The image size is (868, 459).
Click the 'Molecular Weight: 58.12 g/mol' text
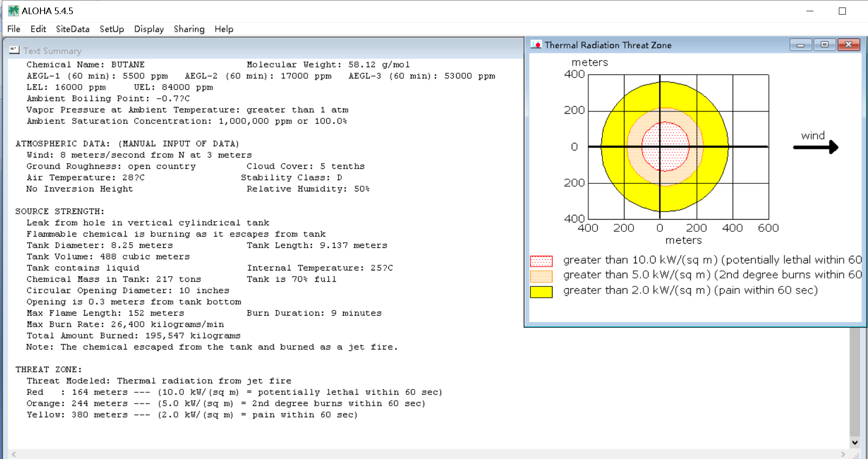tap(328, 65)
